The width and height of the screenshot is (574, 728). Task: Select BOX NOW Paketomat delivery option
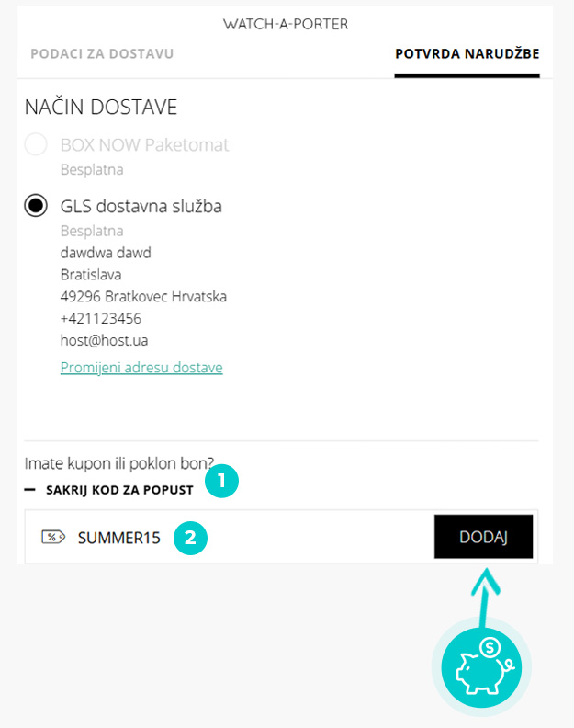tap(36, 144)
